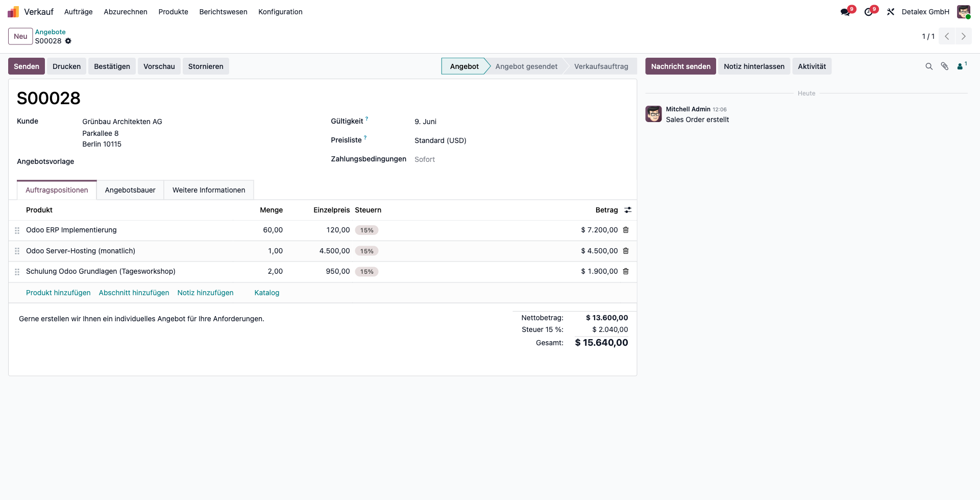Viewport: 980px width, 500px height.
Task: Switch company via Detalex GmbH
Action: click(x=925, y=12)
